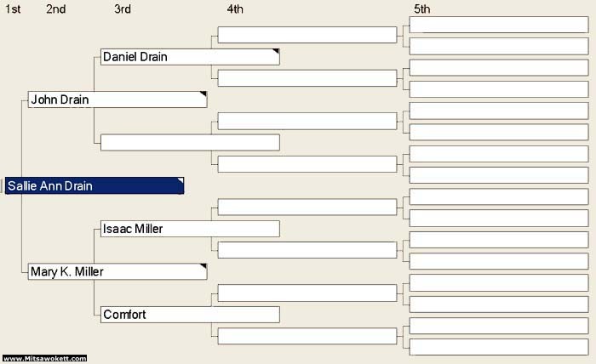Click empty box for John Drain's mother

point(190,143)
